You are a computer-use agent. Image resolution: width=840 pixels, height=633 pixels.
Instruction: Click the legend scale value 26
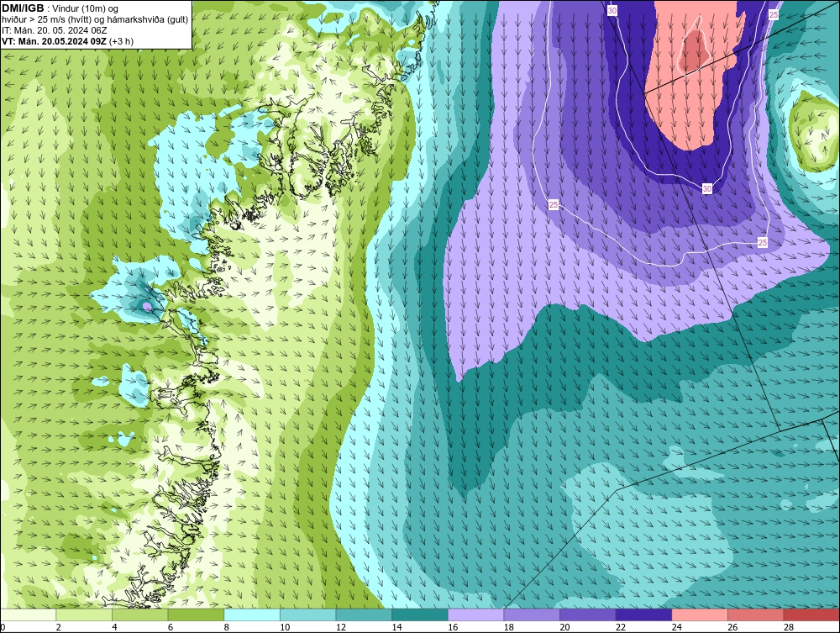click(732, 627)
